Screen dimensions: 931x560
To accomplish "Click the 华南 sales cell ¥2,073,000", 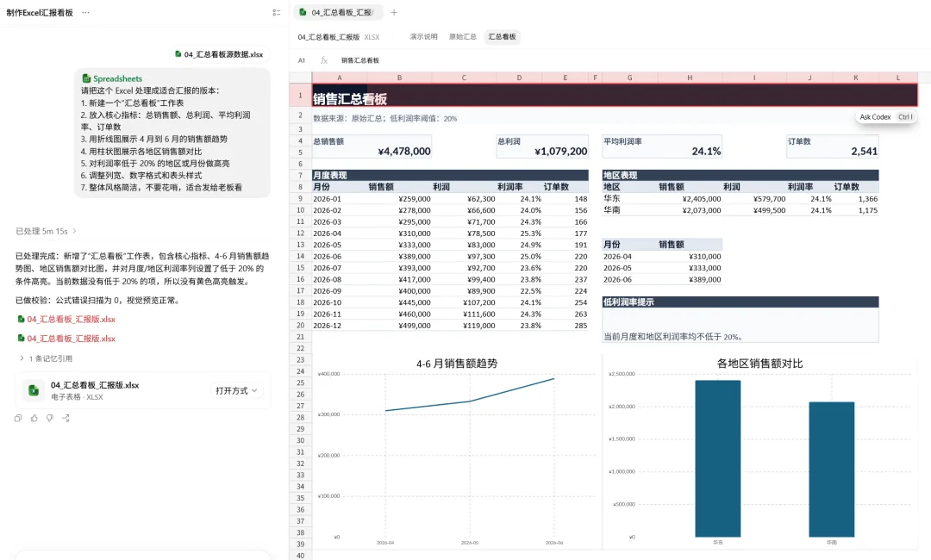I will 702,210.
